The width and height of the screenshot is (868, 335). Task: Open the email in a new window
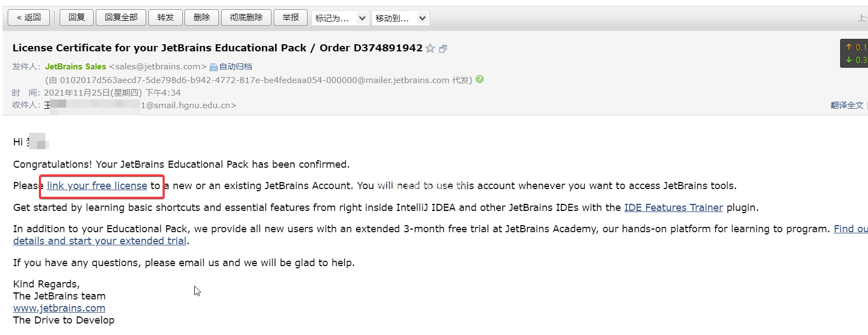tap(443, 49)
